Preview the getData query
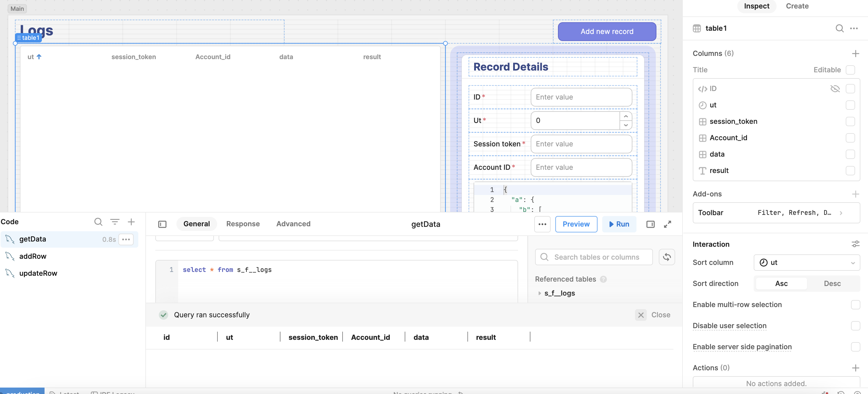The height and width of the screenshot is (394, 868). (576, 224)
